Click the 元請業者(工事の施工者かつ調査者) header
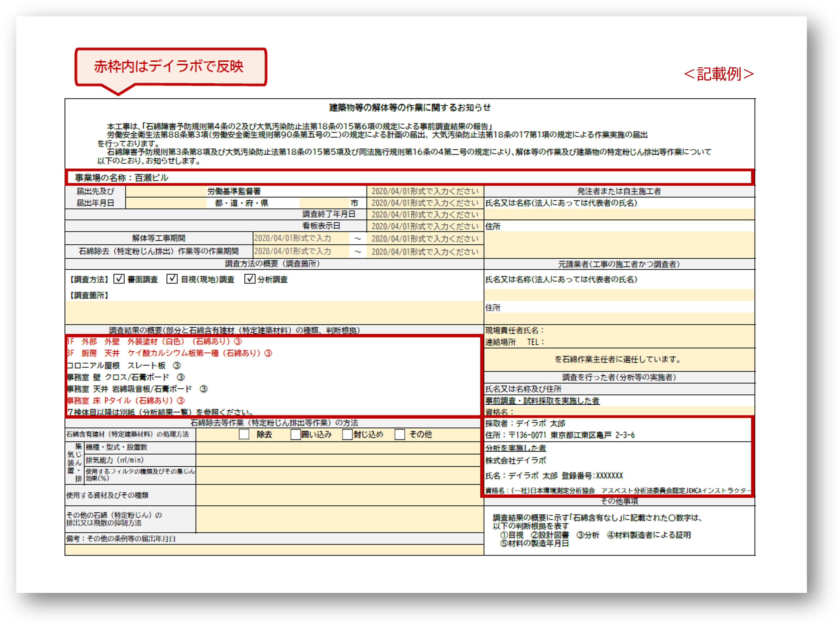 pos(619,264)
